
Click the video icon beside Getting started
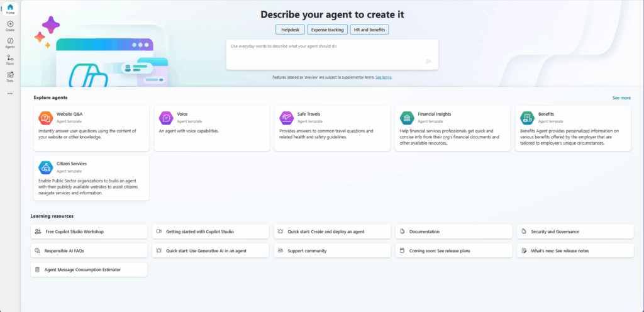tap(159, 231)
